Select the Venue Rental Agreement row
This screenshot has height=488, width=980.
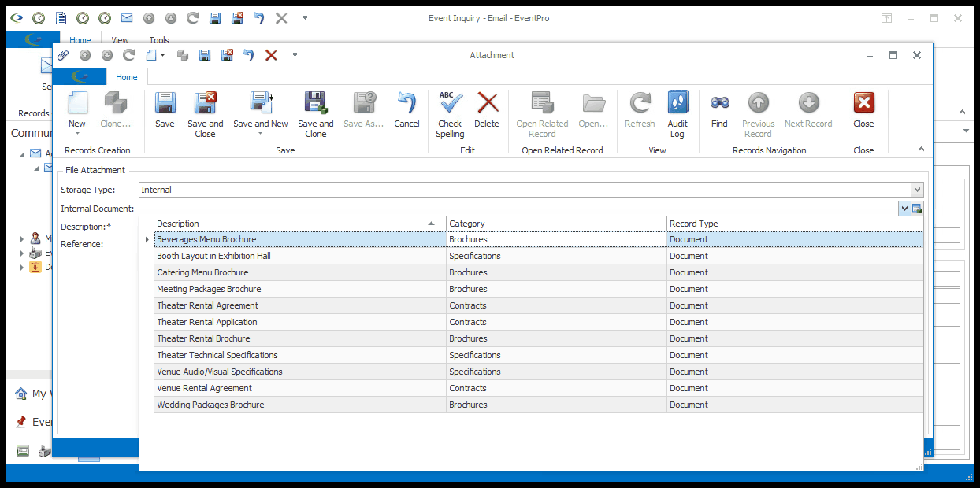click(538, 388)
